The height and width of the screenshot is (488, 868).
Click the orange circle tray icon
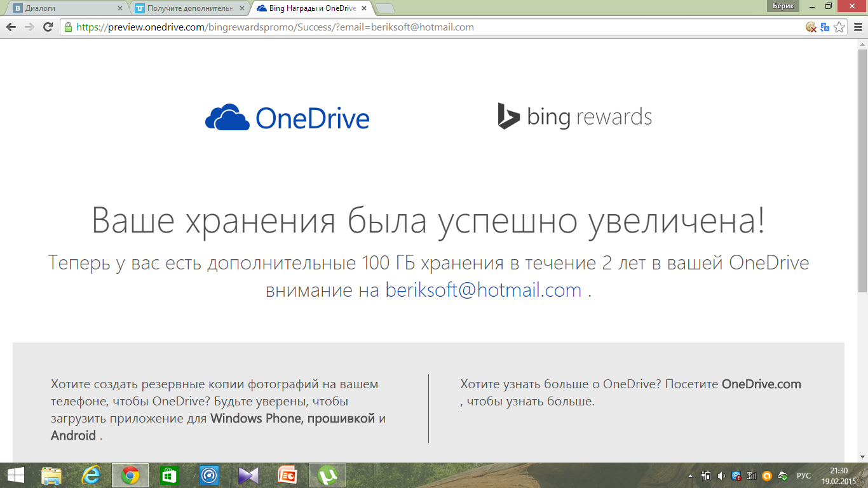(767, 475)
